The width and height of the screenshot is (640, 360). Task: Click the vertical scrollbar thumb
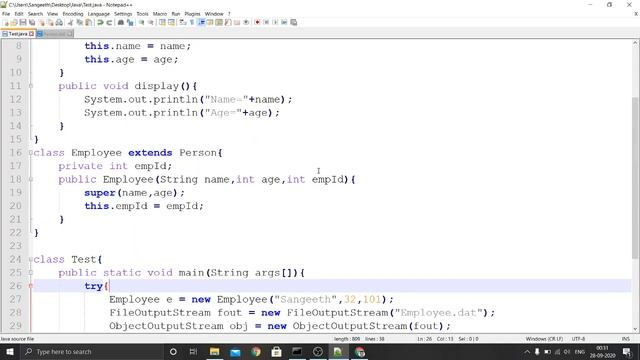636,178
